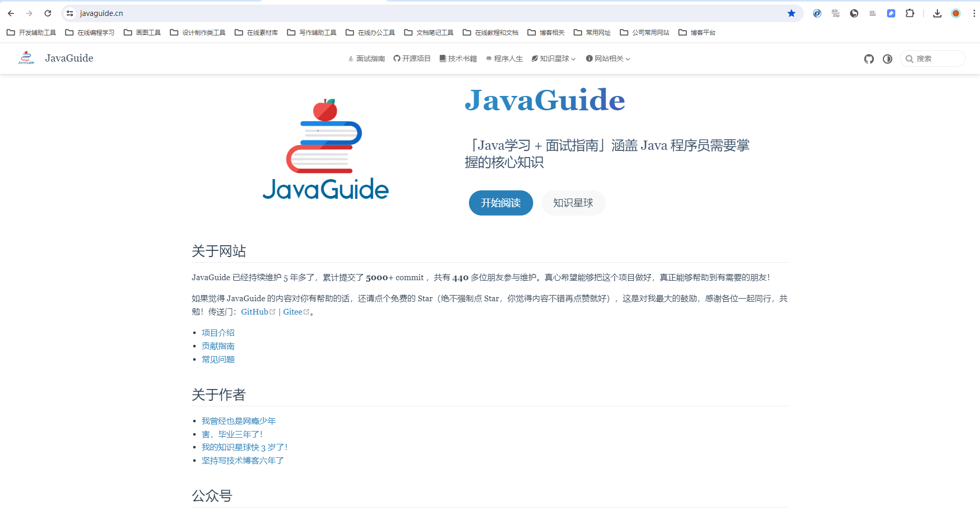Click the 关于作者 heading

219,395
